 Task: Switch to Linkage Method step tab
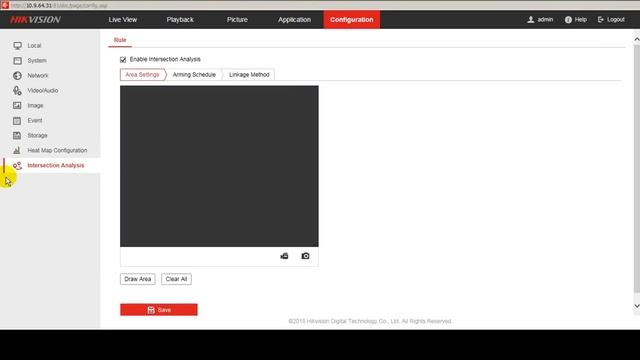click(x=249, y=75)
